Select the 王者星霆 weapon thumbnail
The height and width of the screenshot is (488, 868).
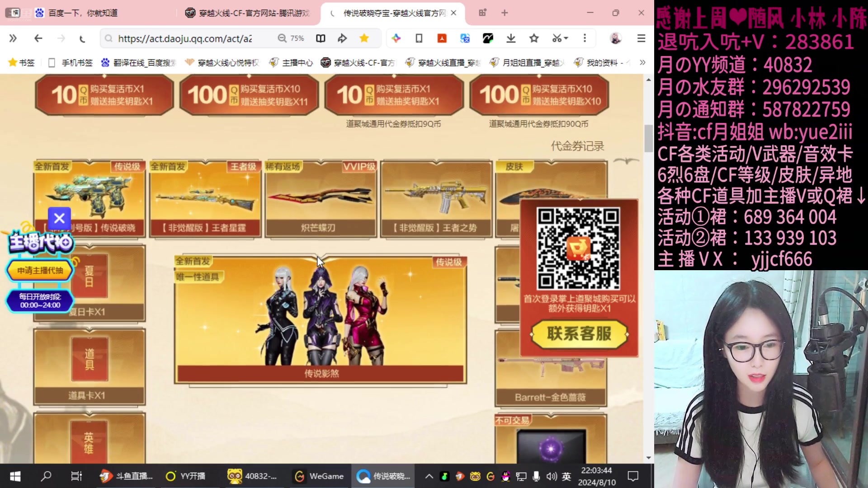tap(205, 199)
